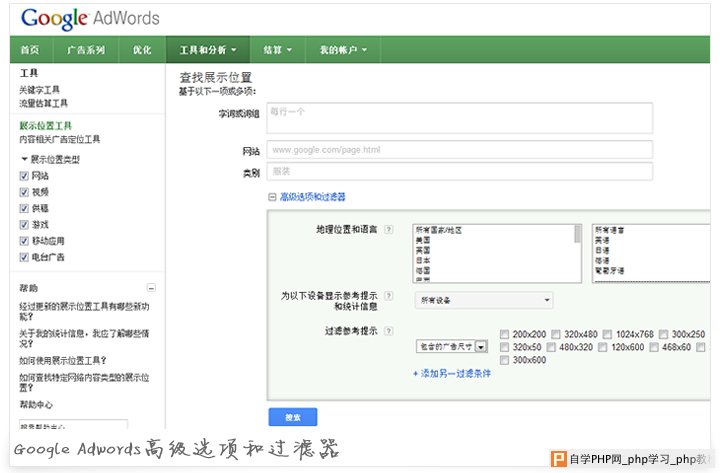Open the 帮助中心 link

coord(36,405)
